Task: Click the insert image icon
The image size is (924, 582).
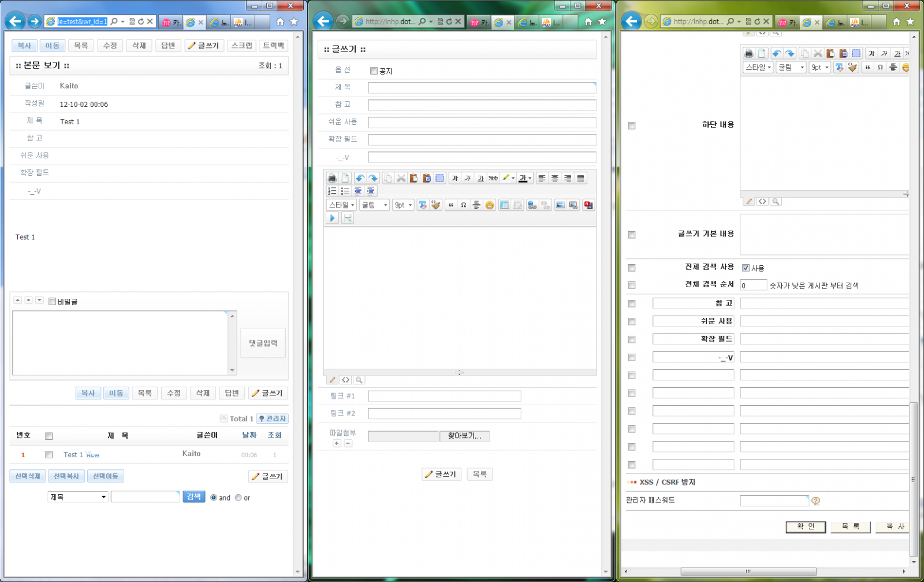Action: pyautogui.click(x=560, y=205)
